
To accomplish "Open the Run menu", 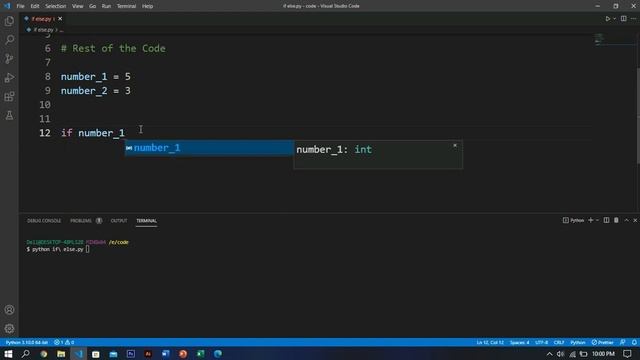I will pyautogui.click(x=106, y=6).
